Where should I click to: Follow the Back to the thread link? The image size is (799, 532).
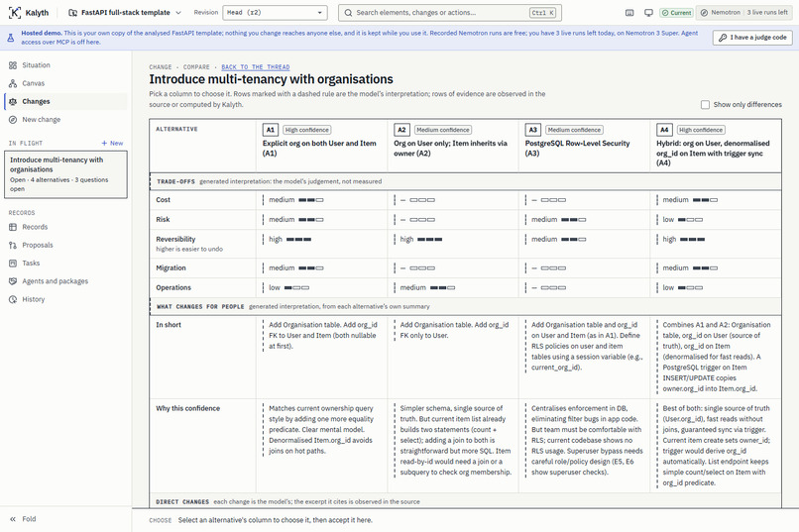(x=256, y=67)
